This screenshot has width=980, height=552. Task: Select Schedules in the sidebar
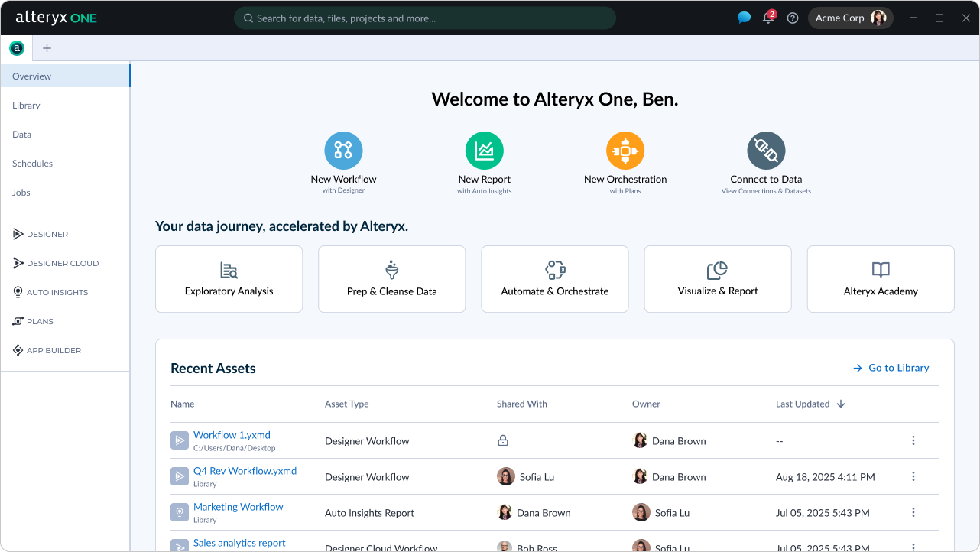coord(33,164)
